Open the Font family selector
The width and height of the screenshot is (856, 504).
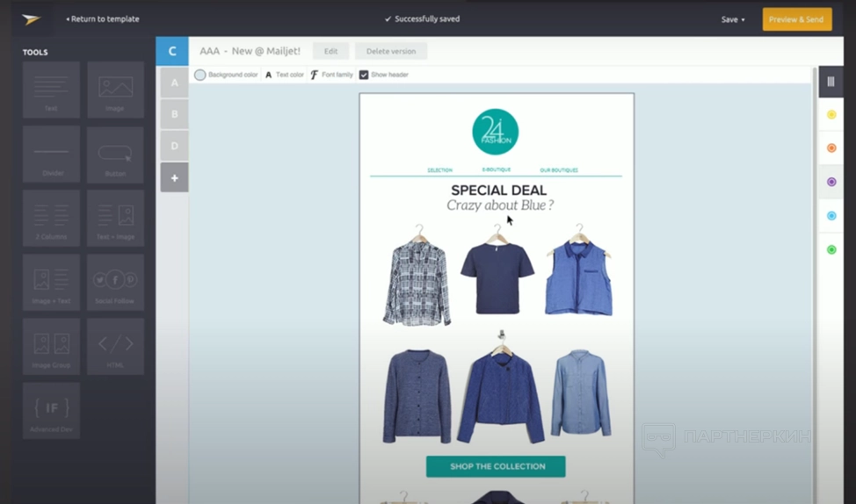point(331,76)
